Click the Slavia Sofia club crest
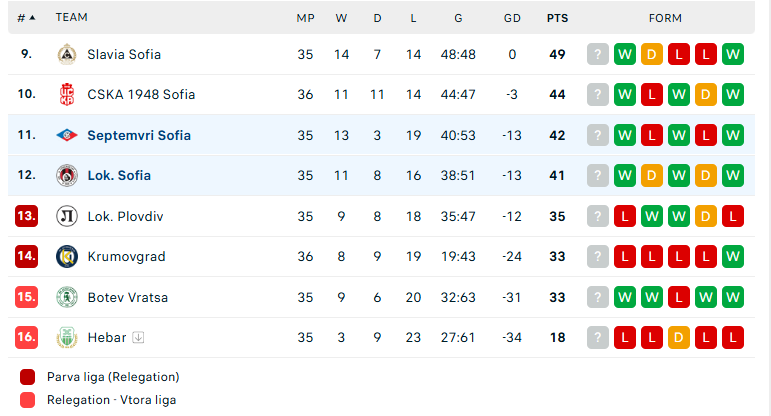Viewport: 771px width, 416px height. click(x=67, y=55)
